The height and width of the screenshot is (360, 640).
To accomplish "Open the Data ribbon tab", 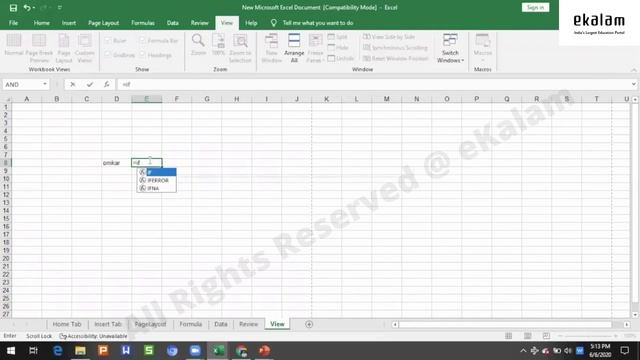I will (173, 23).
